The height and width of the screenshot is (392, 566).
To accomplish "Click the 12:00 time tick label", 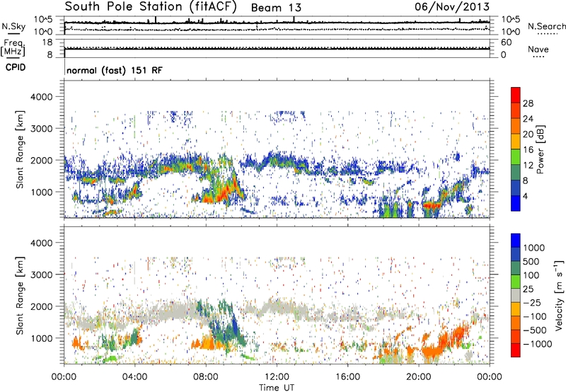I will point(277,377).
